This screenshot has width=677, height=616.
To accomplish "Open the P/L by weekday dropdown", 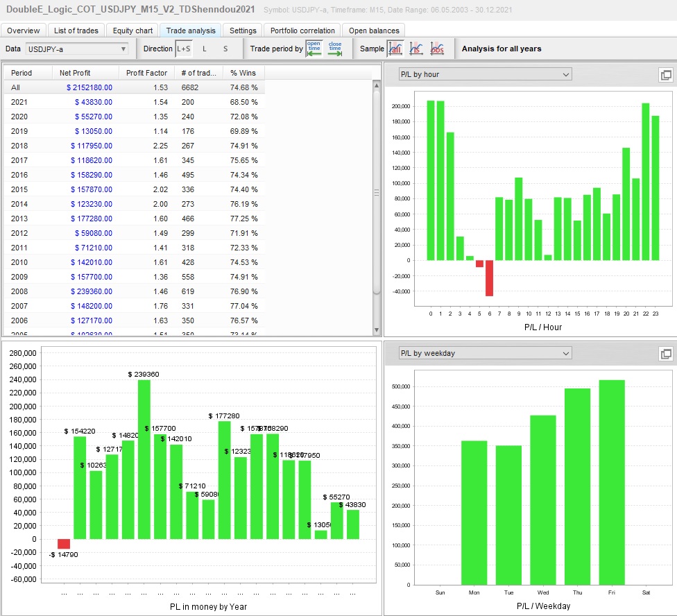I will coord(484,353).
